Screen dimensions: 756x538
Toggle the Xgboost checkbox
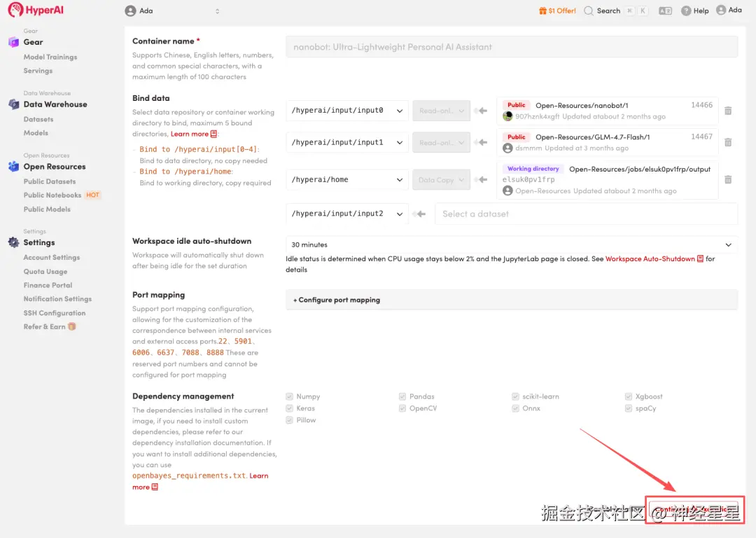(x=628, y=396)
